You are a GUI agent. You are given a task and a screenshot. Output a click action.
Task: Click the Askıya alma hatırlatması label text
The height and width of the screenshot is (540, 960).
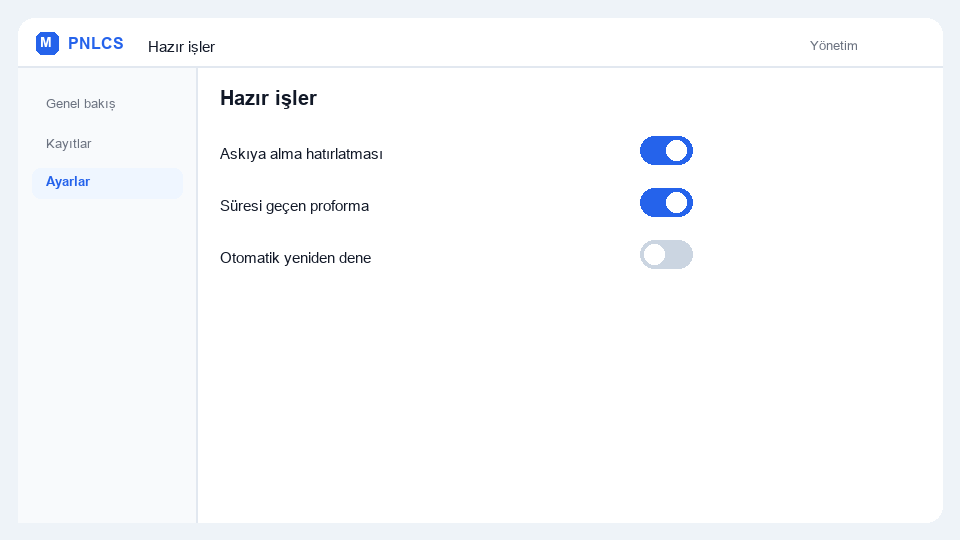tap(301, 154)
